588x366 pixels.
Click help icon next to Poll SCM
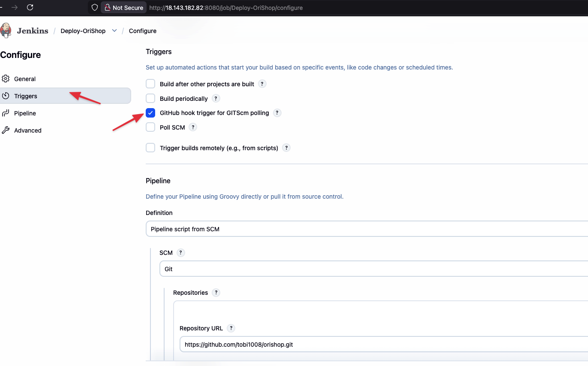click(x=193, y=127)
